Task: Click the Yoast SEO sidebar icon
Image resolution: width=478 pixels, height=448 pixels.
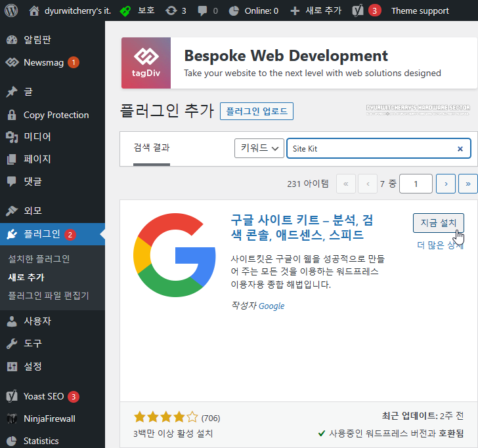Action: (12, 396)
